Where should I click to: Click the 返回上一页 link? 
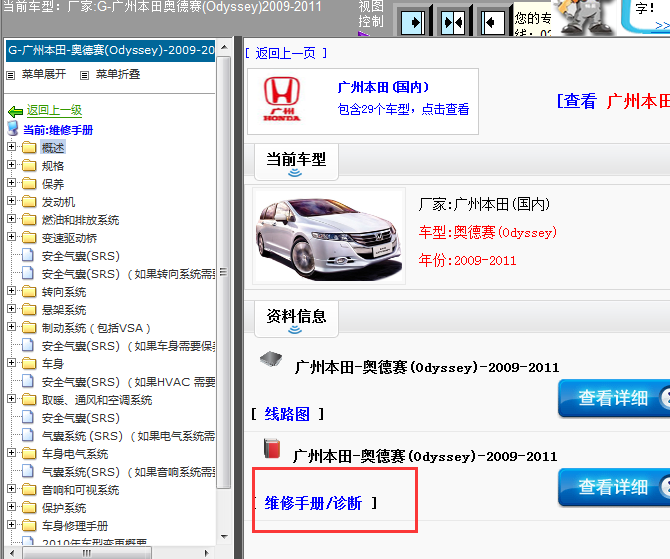(286, 53)
